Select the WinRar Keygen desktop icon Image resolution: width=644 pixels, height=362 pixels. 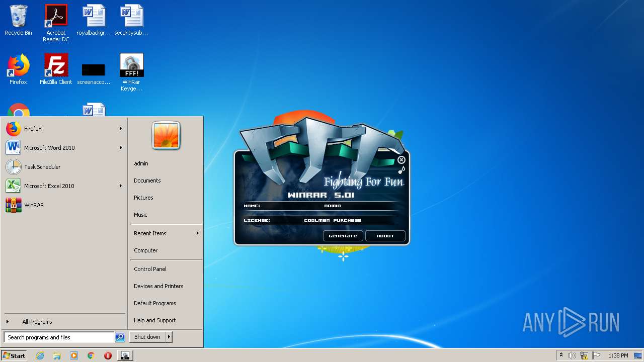(x=131, y=72)
